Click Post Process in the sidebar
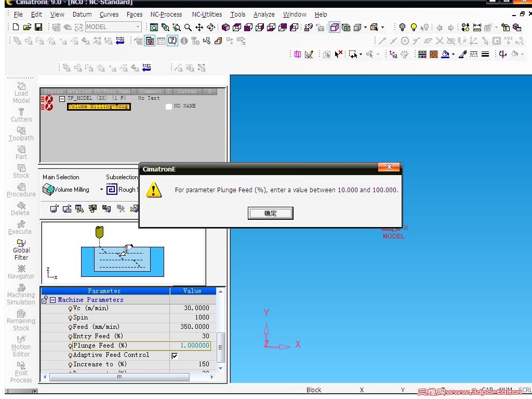The width and height of the screenshot is (532, 399). 21,373
